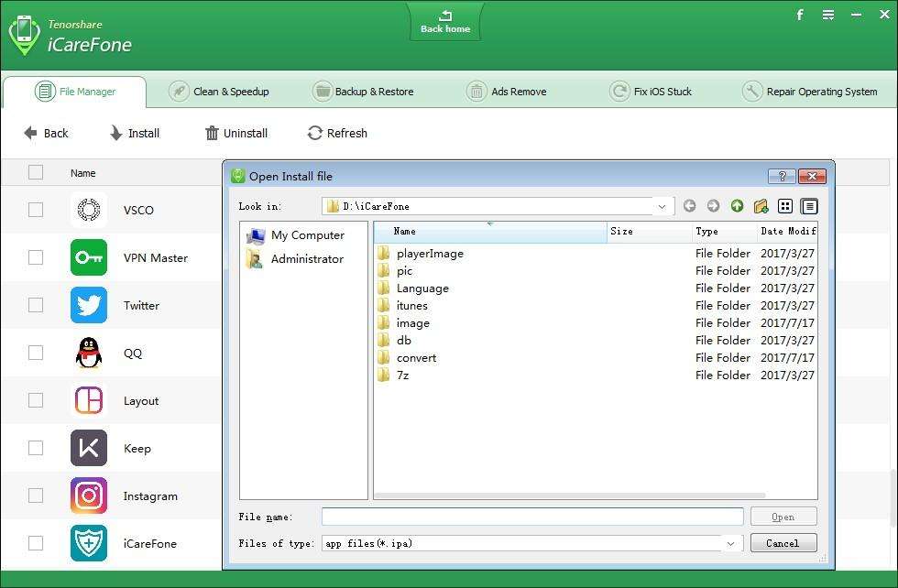Go to the Ads Remove tab
Screen dimensions: 898x588
[x=506, y=92]
